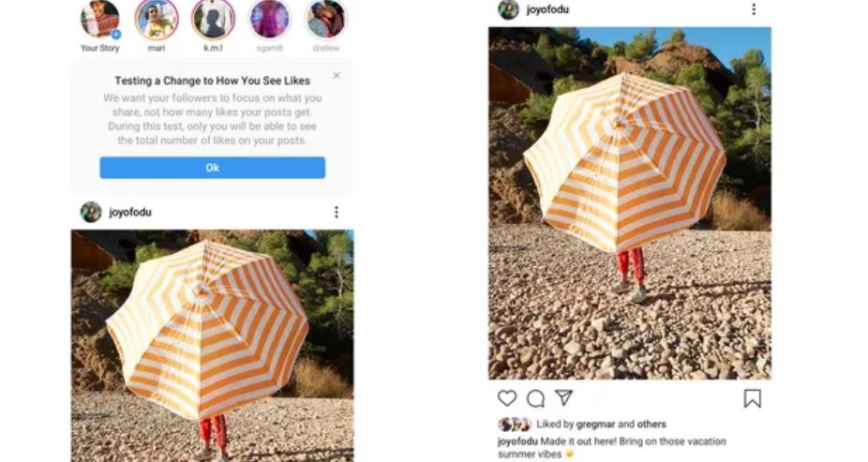Viewport: 868px width, 462px height.
Task: View mari's story
Action: (157, 20)
